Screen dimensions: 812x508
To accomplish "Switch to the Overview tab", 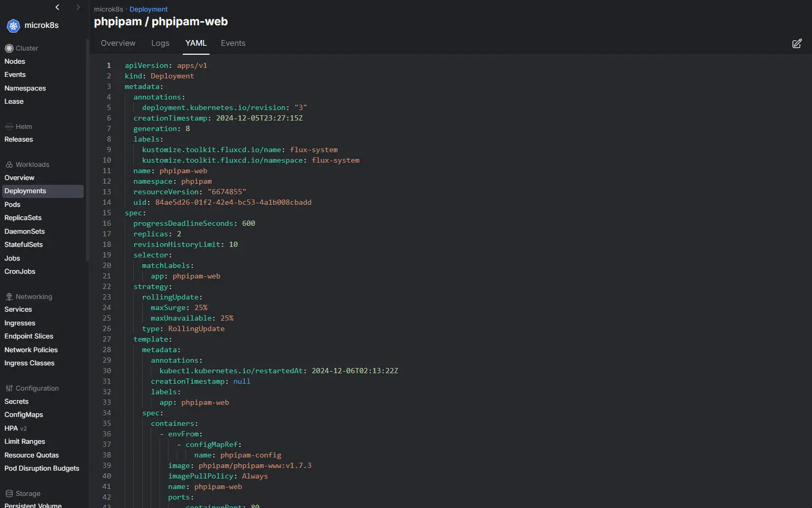I will [x=118, y=43].
